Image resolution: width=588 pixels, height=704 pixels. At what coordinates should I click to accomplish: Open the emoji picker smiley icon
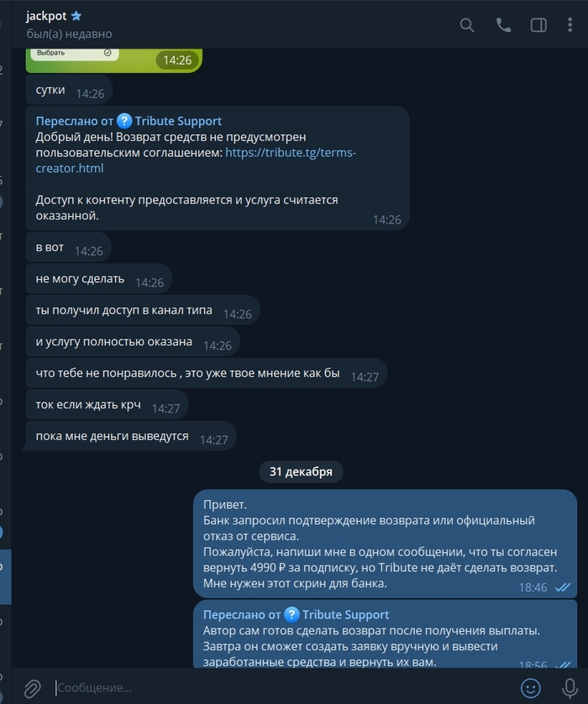click(x=531, y=688)
